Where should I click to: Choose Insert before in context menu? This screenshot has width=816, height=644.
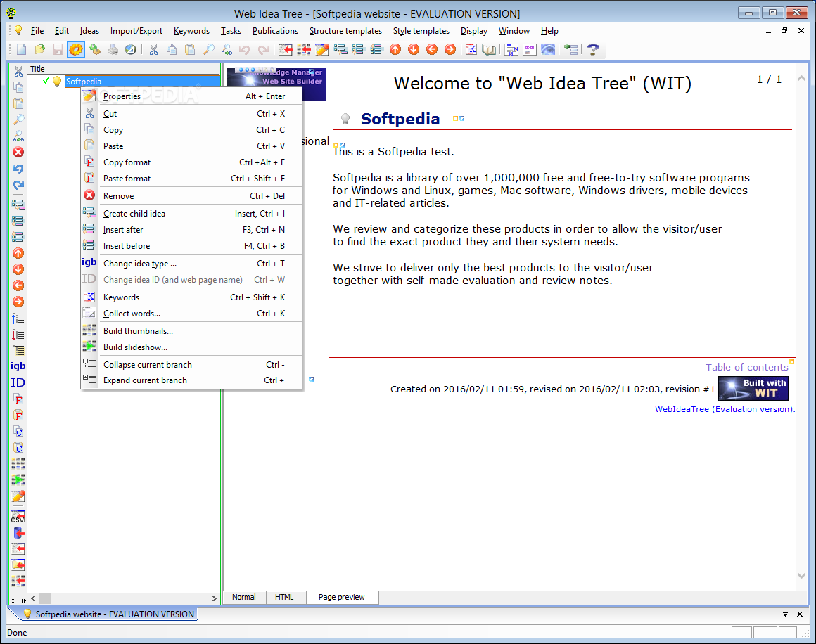click(x=191, y=246)
